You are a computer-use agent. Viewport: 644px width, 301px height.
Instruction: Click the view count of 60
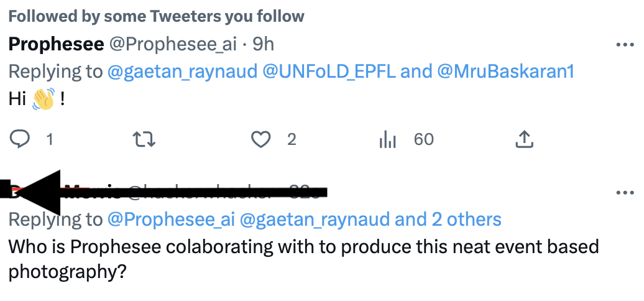(423, 139)
